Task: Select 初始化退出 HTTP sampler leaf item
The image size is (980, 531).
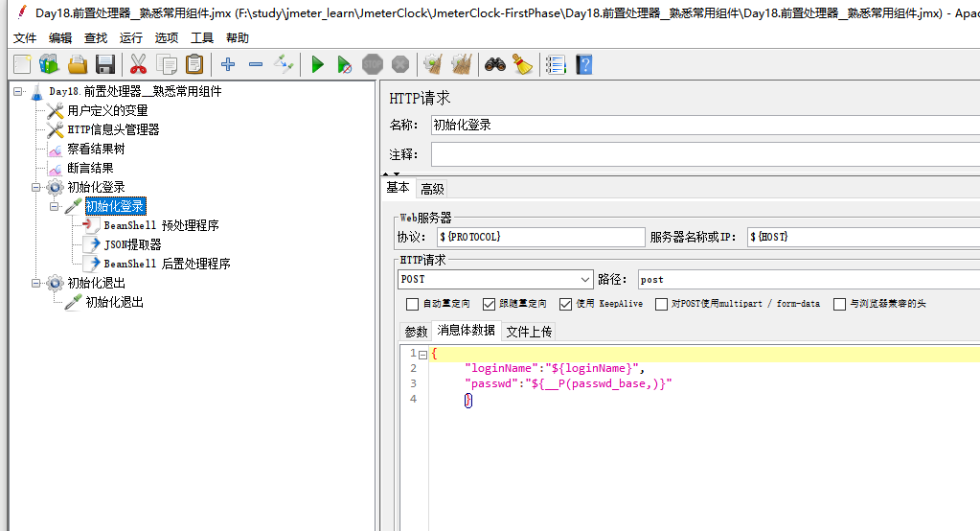Action: [x=114, y=302]
